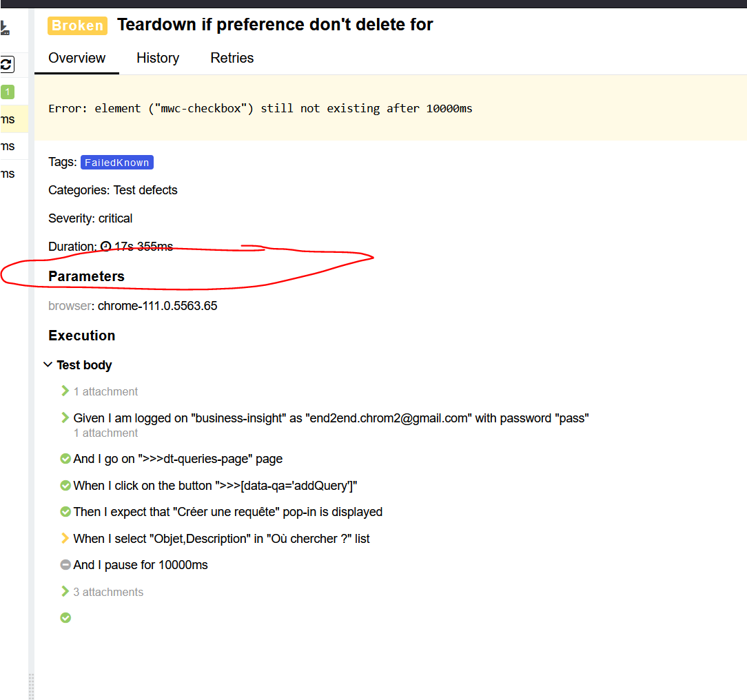Click the clock icon next to Duration

point(105,246)
